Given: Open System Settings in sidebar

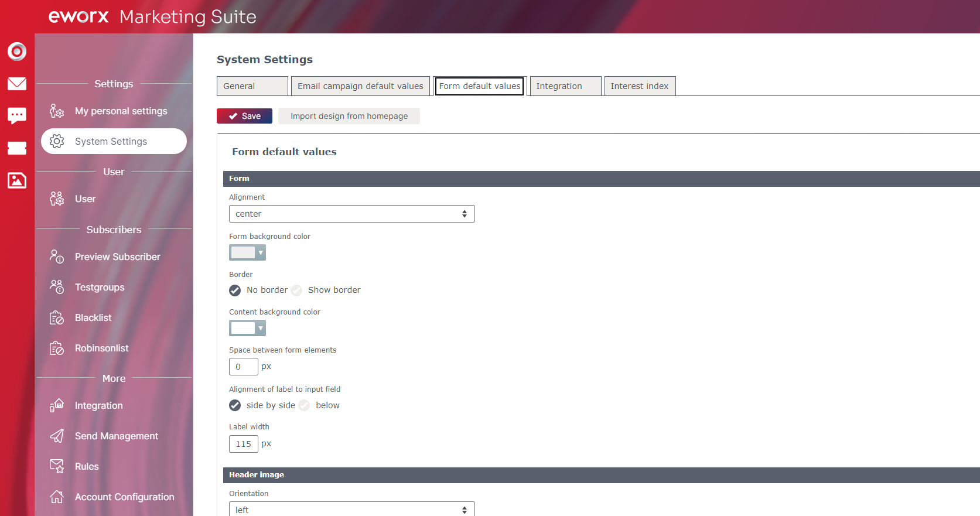Looking at the screenshot, I should click(x=114, y=141).
